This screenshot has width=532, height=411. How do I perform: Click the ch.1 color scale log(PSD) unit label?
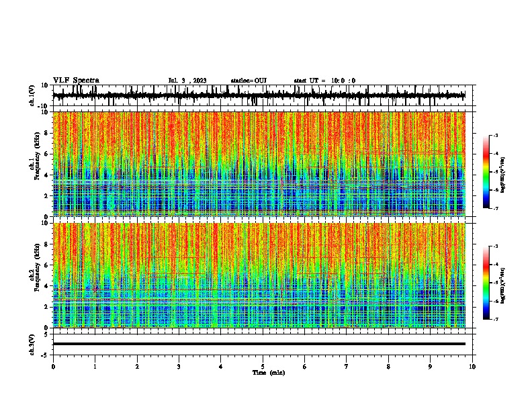[504, 175]
